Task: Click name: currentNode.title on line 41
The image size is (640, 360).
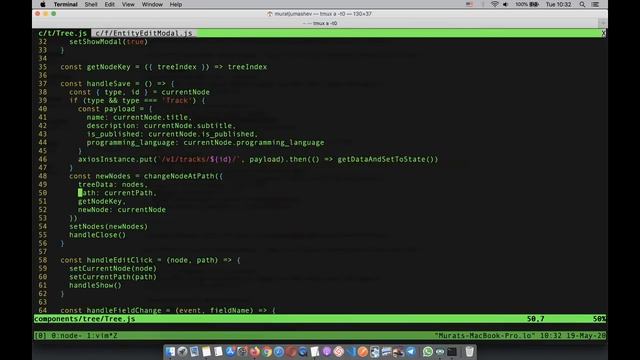Action: click(x=139, y=118)
